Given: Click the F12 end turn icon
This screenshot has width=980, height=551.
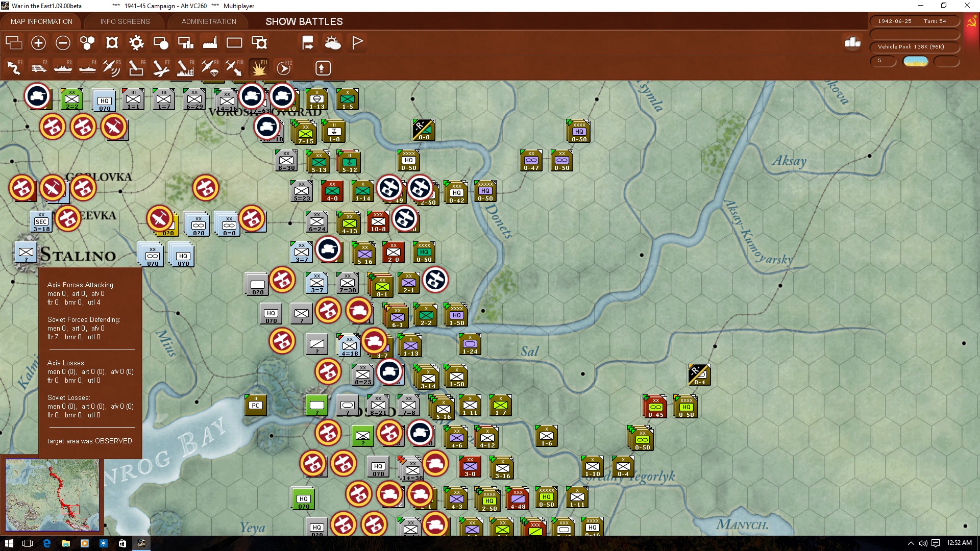Looking at the screenshot, I should click(x=284, y=68).
